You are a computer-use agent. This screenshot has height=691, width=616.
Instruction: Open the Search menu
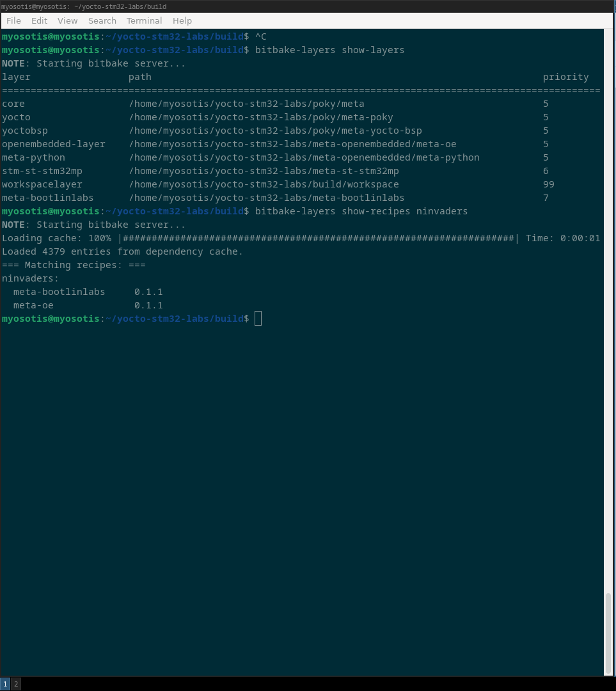point(102,20)
